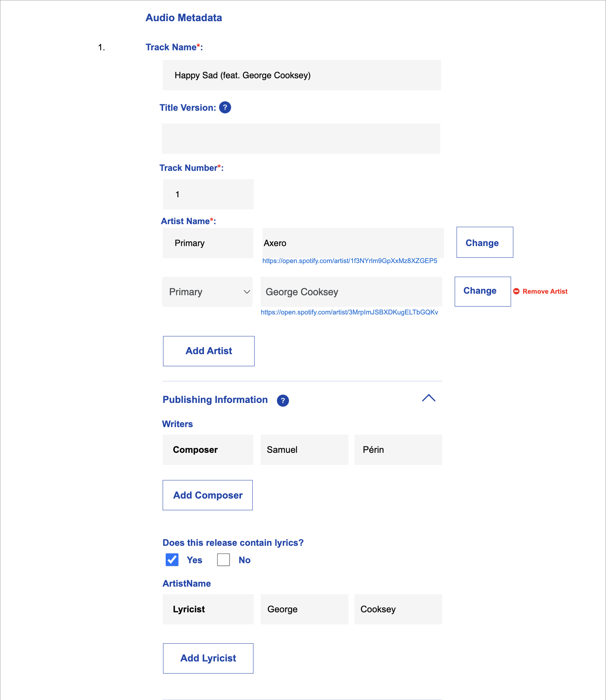Click the composer last name field Périn
Viewport: 606px width, 700px height.
click(398, 450)
